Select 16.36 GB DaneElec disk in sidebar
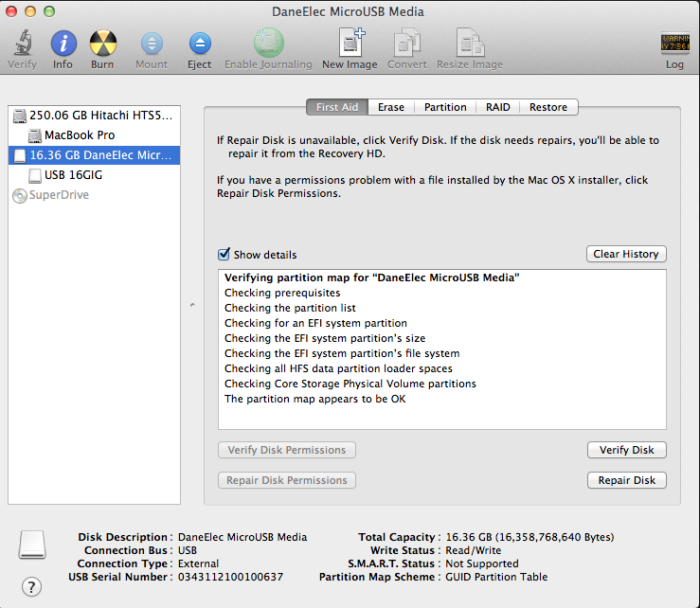 [94, 155]
